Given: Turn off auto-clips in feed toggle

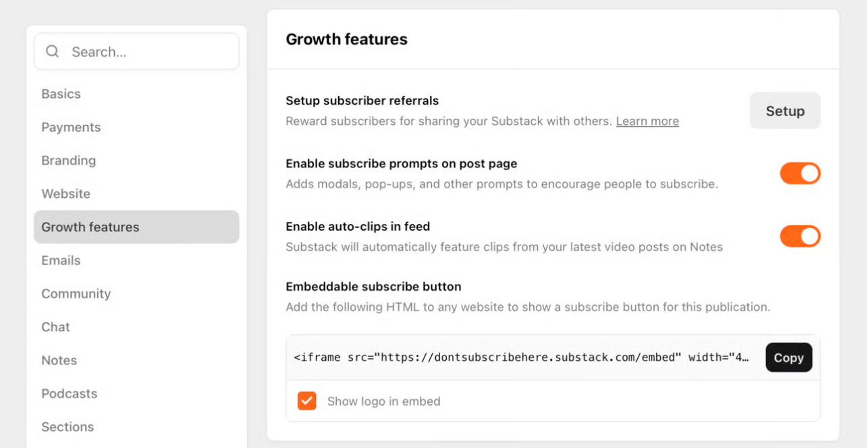Looking at the screenshot, I should (800, 236).
